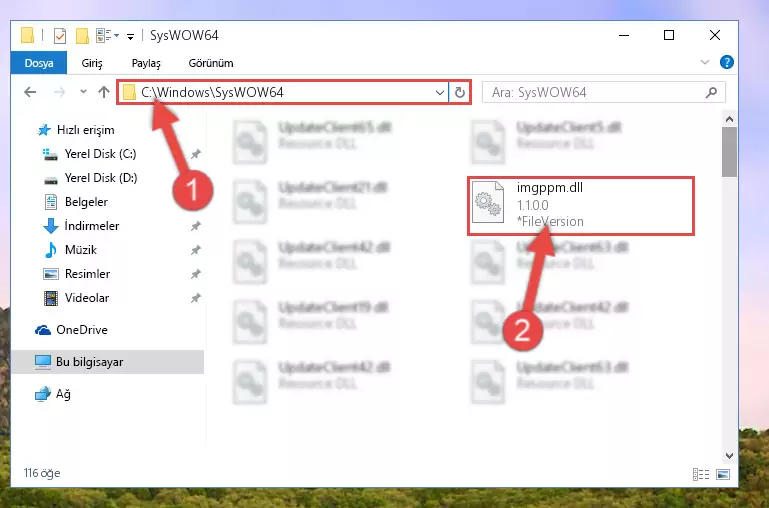Click the Ara: SysWOW64 search box

pyautogui.click(x=604, y=92)
